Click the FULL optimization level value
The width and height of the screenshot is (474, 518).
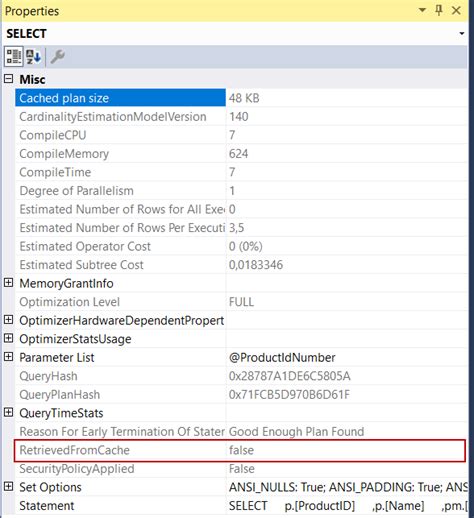241,302
